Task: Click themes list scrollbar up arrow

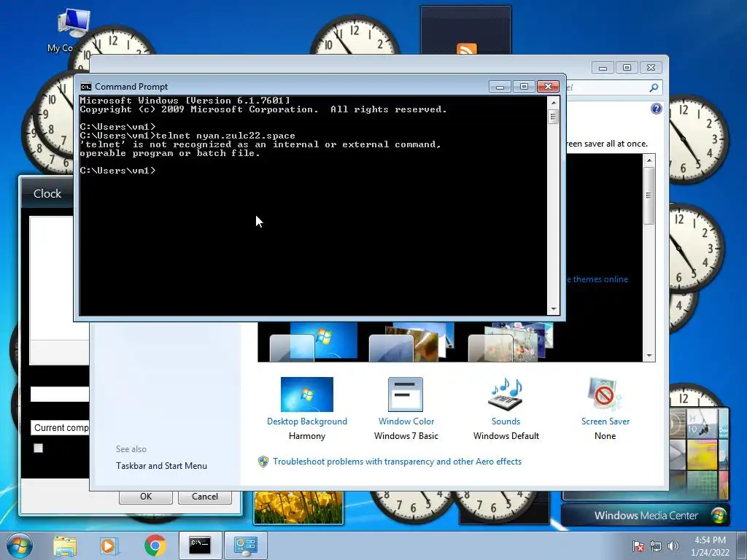Action: point(649,160)
